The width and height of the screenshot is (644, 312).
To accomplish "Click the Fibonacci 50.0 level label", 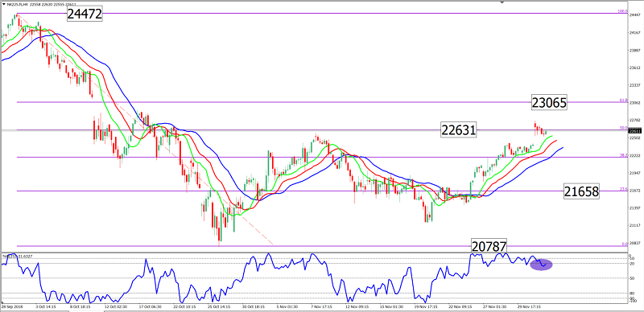I will tap(623, 128).
